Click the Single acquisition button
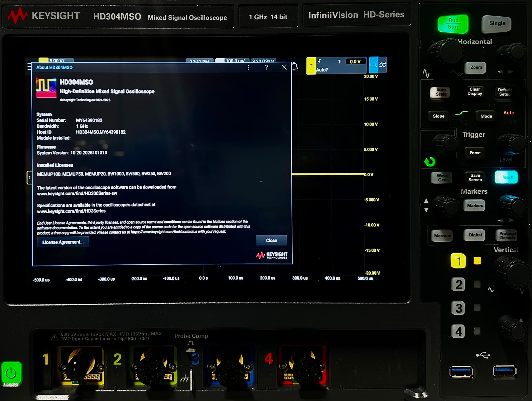This screenshot has height=401, width=532. pyautogui.click(x=497, y=24)
